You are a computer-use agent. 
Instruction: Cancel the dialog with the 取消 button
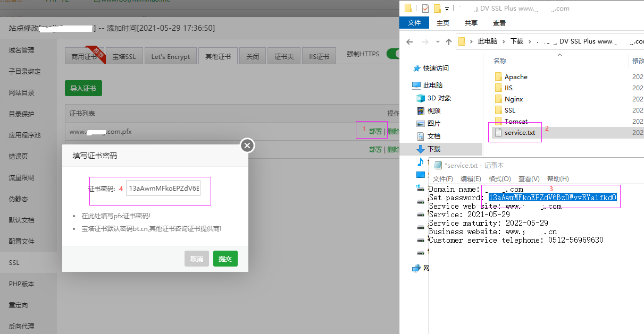(197, 259)
